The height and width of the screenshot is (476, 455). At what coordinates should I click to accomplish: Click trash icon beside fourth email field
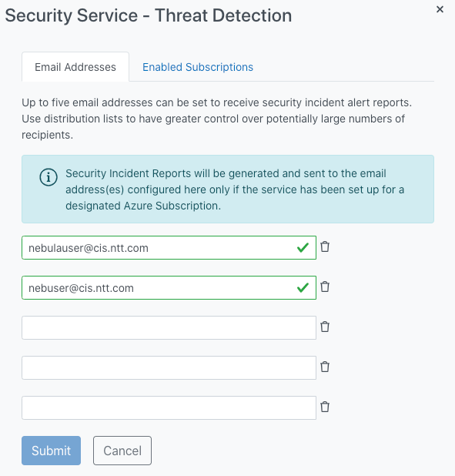click(x=325, y=367)
